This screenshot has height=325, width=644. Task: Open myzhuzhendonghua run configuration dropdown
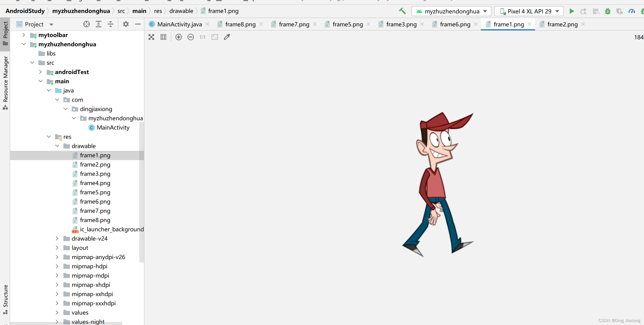pyautogui.click(x=451, y=11)
